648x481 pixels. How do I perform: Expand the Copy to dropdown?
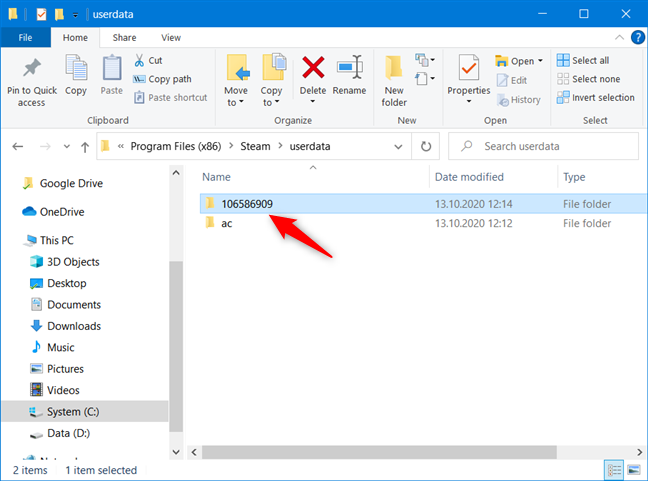coord(272,103)
